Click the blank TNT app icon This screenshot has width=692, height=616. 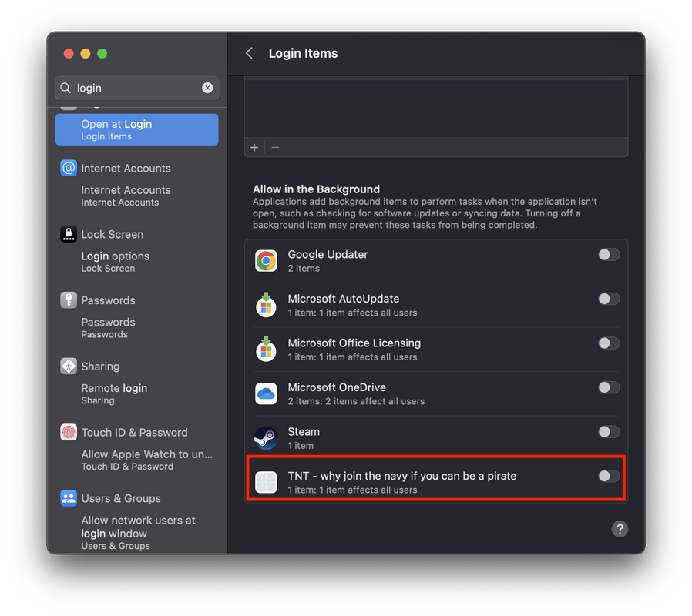[266, 482]
